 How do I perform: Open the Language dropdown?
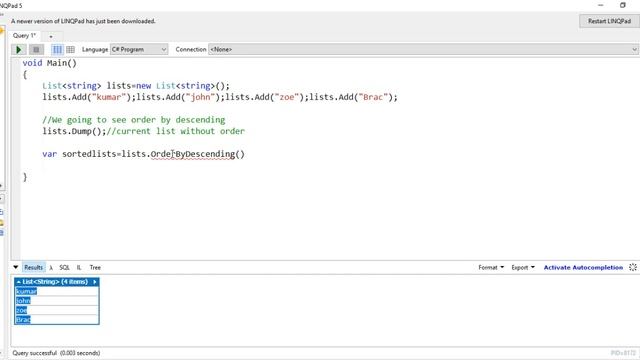click(139, 49)
